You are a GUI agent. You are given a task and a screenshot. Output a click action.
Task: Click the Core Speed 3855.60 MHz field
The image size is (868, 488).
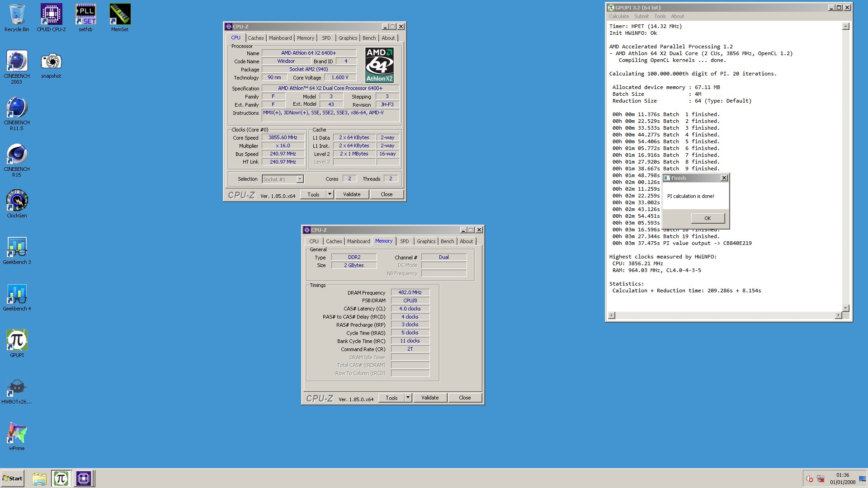[283, 137]
